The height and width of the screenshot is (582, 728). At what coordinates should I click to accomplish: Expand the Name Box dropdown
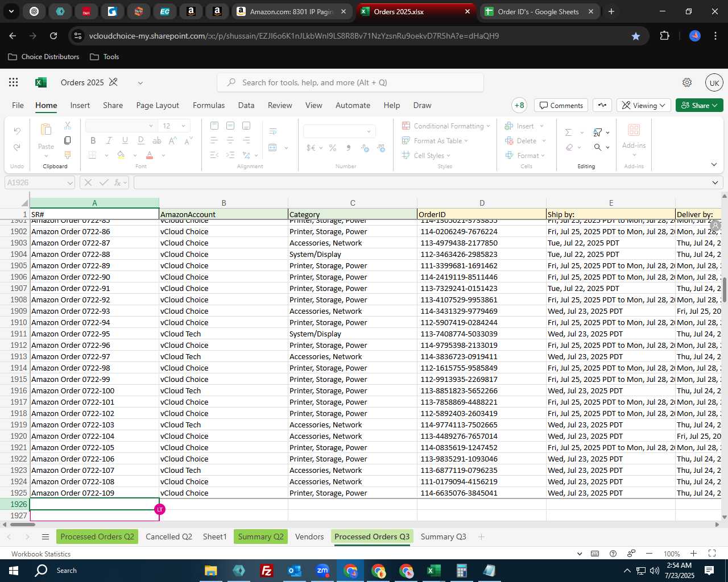tap(70, 182)
